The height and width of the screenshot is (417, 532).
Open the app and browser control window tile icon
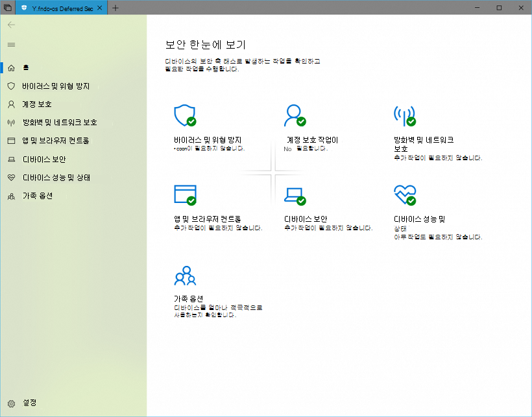click(184, 195)
